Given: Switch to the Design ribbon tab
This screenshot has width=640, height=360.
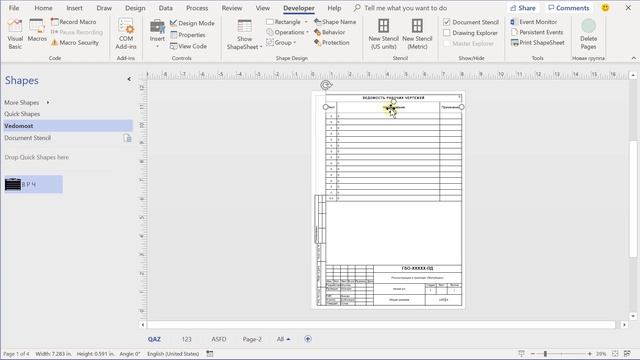Looking at the screenshot, I should click(135, 8).
